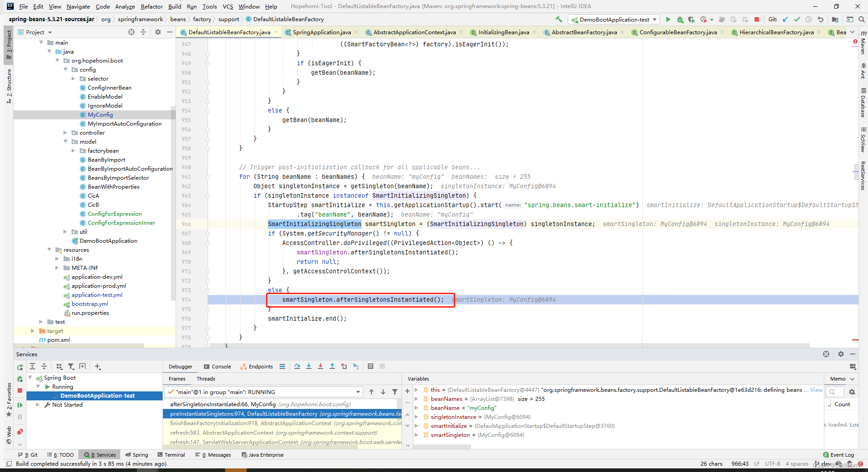Open Project panel gear settings
The image size is (868, 472).
pos(158,32)
